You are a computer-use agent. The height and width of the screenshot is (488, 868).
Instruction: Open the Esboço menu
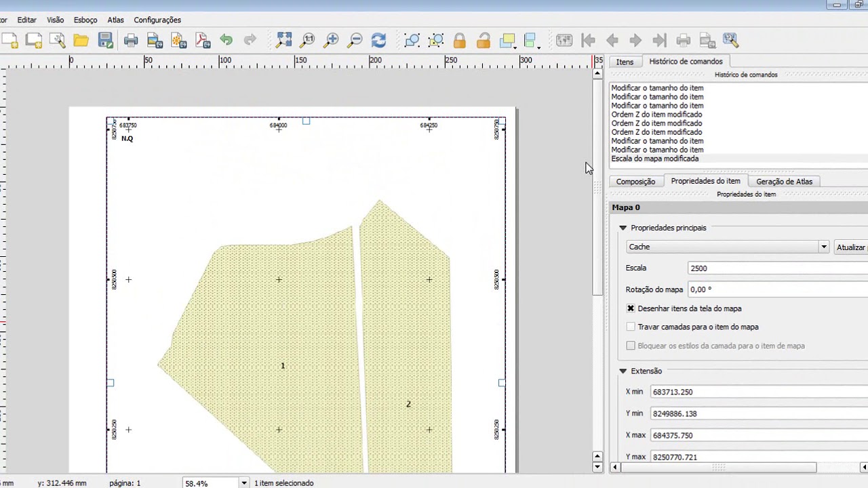point(85,20)
